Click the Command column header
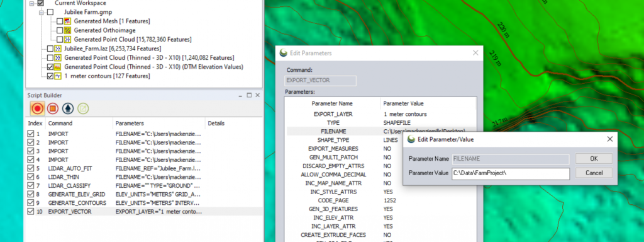 point(79,124)
